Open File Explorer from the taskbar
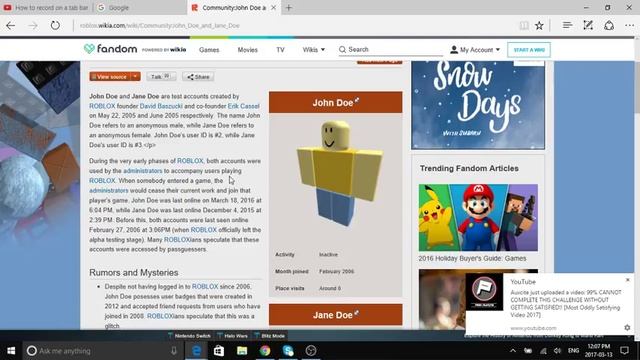640x360 pixels. 242,351
